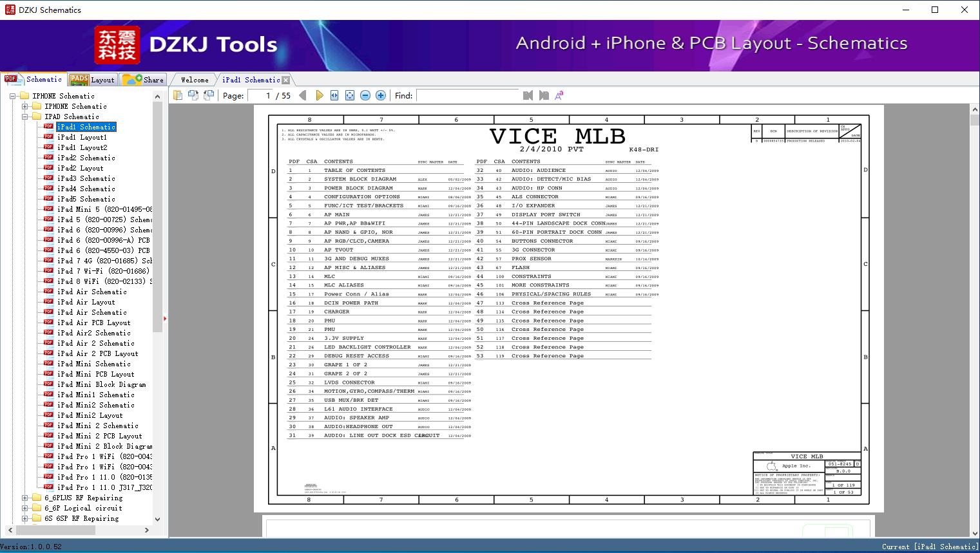The height and width of the screenshot is (553, 980).
Task: Click the DZKJ app icon in title bar
Action: click(9, 10)
